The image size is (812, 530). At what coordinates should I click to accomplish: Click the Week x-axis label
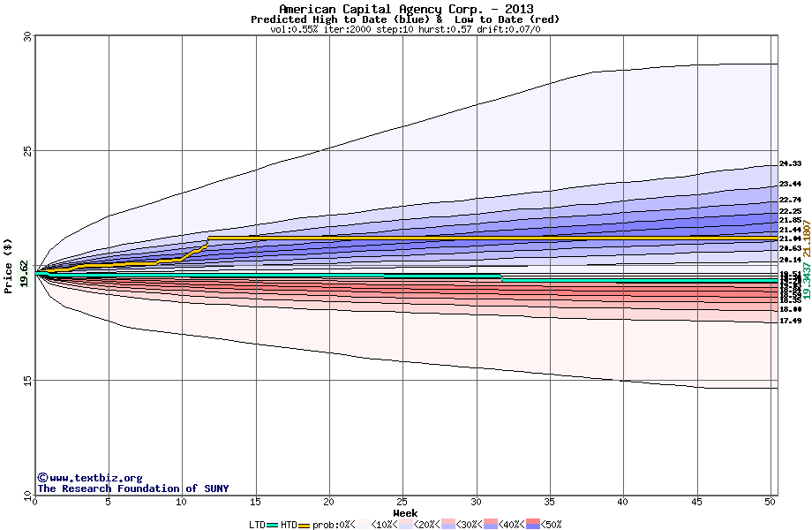(405, 513)
